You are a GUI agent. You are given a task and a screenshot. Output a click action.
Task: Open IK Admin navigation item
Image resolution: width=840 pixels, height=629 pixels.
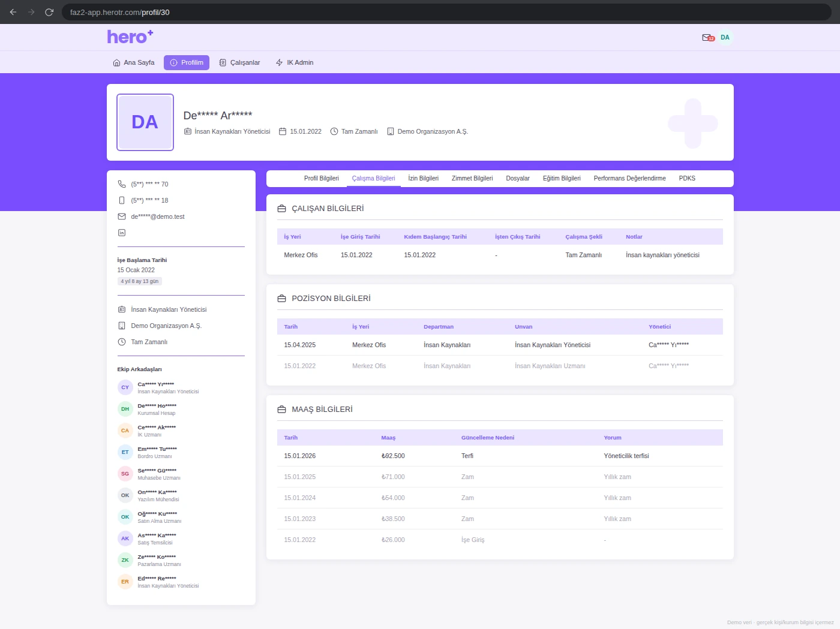click(x=295, y=62)
